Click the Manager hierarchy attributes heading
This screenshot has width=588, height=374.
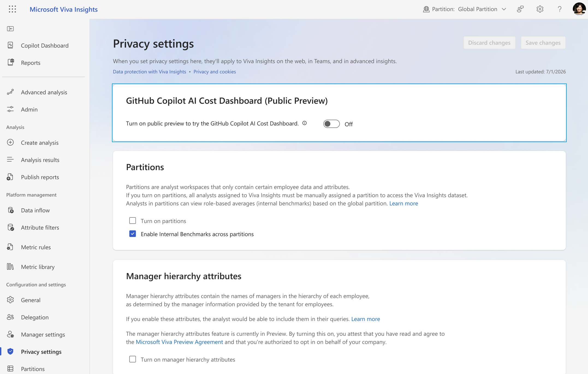pos(184,276)
